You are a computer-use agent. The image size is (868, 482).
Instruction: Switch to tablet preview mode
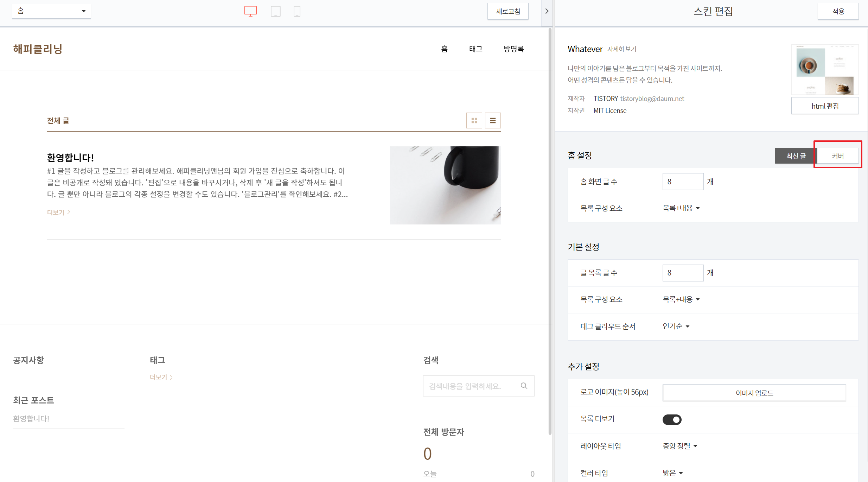point(275,11)
